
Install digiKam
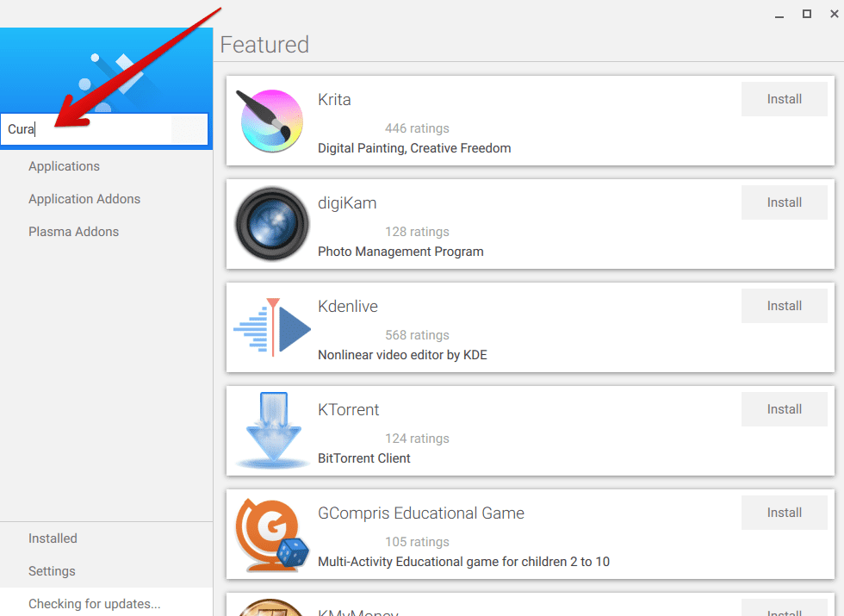785,202
